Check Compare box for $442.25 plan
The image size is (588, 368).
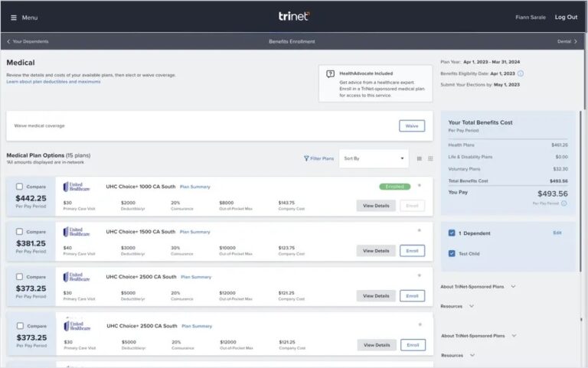click(20, 187)
